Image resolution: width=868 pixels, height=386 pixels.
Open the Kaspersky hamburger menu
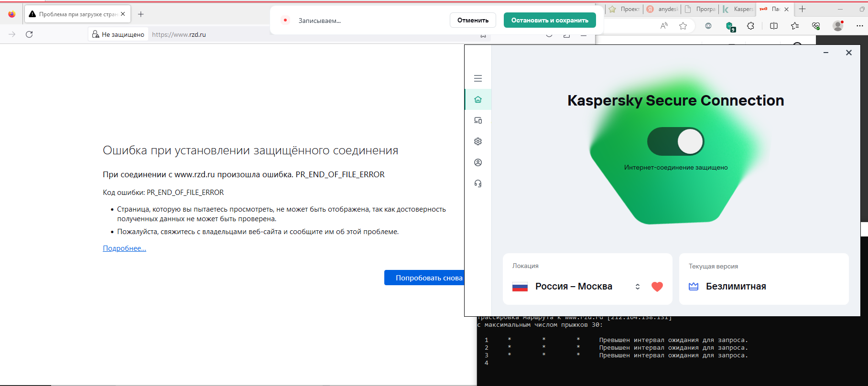coord(478,78)
